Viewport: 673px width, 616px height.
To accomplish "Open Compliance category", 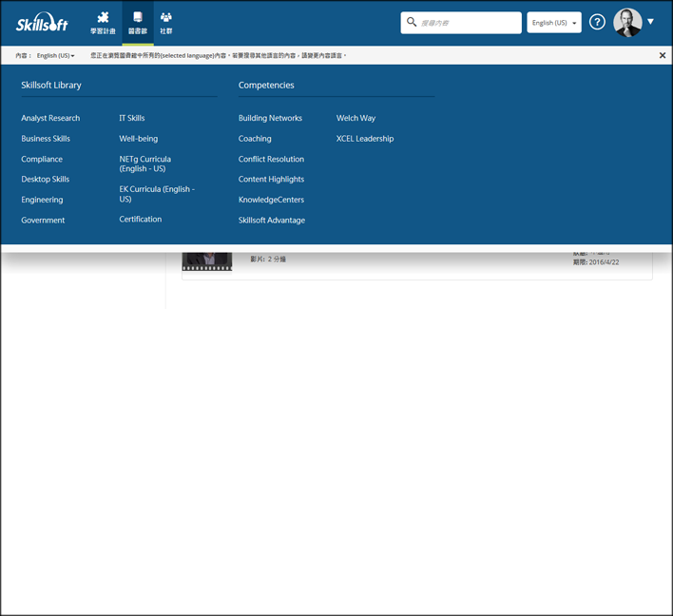I will tap(42, 160).
